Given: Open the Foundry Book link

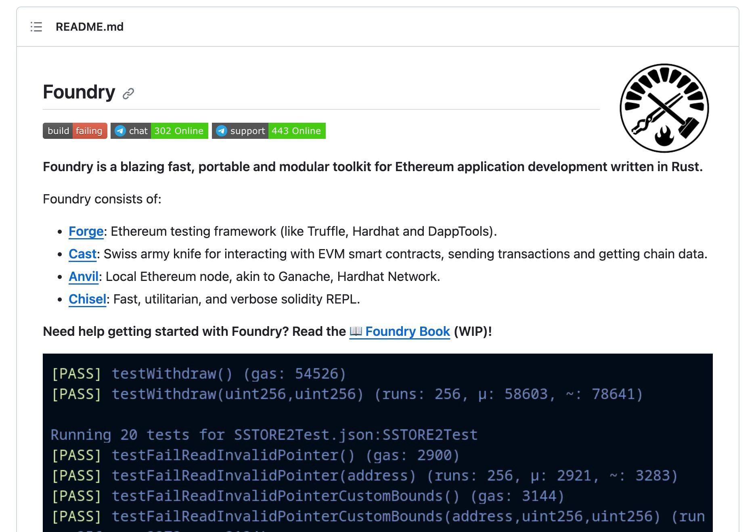Looking at the screenshot, I should (x=407, y=331).
